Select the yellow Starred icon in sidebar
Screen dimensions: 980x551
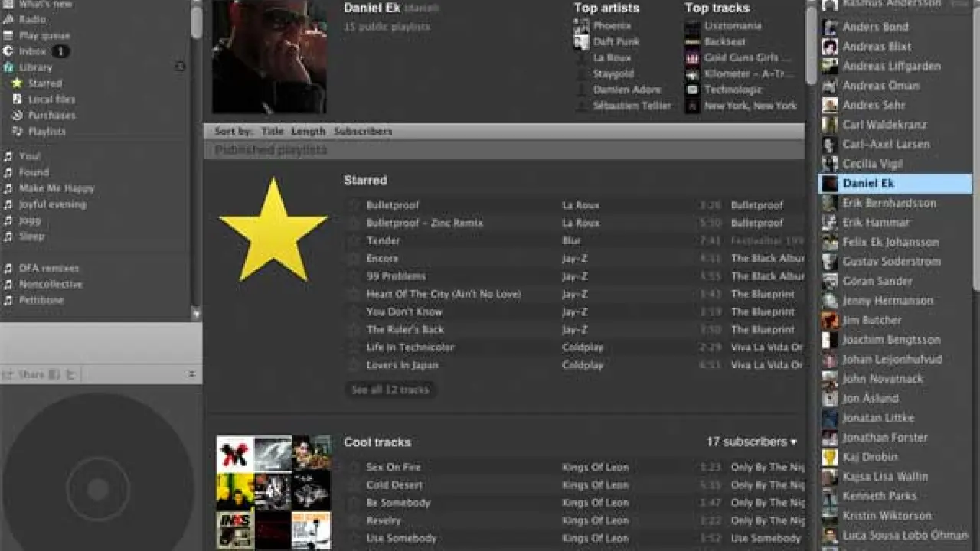[x=17, y=83]
